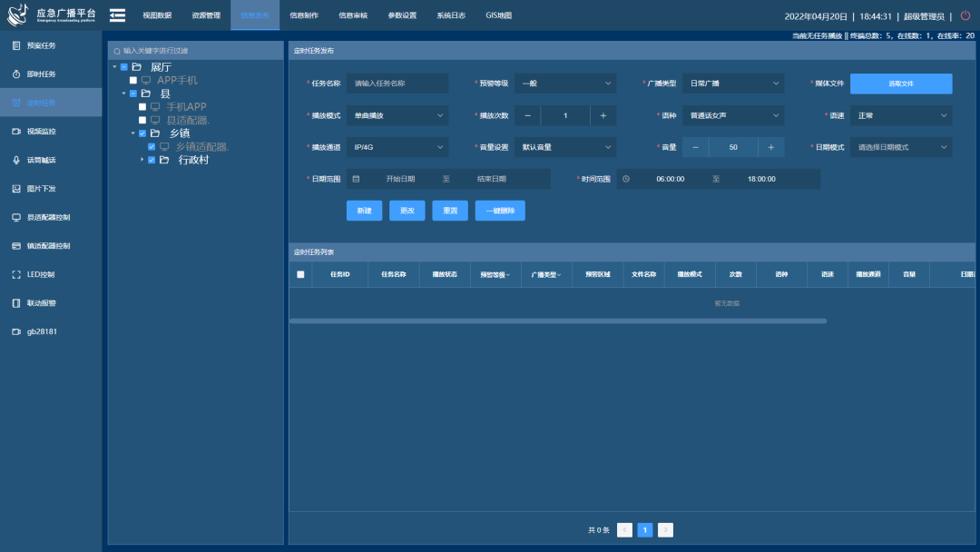Uncheck the 乡镇适配器 checkbox

click(x=152, y=147)
